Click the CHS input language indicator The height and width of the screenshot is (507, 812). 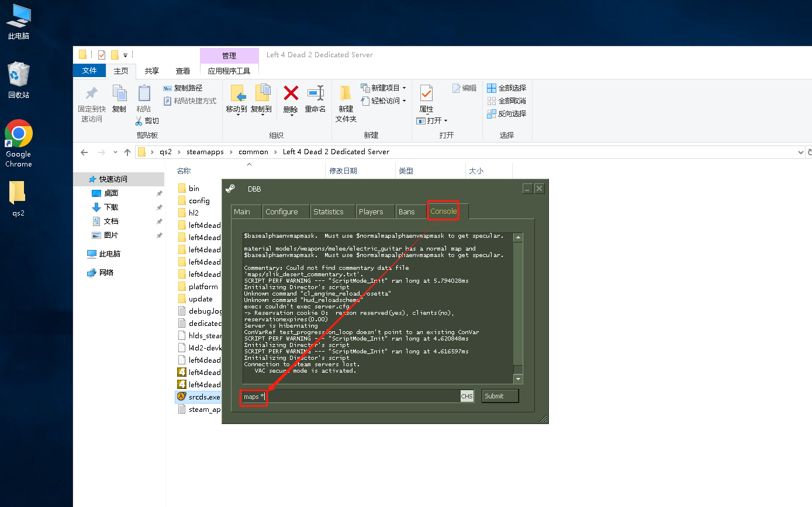(x=467, y=396)
